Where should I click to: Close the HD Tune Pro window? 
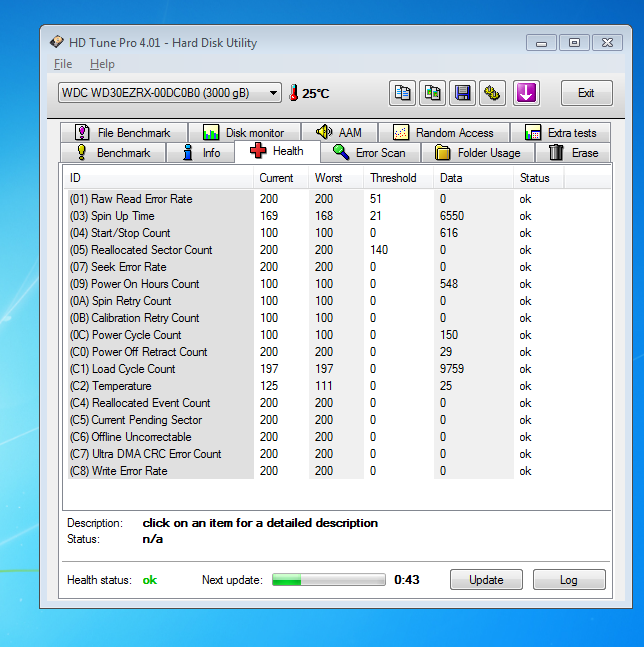pyautogui.click(x=607, y=43)
